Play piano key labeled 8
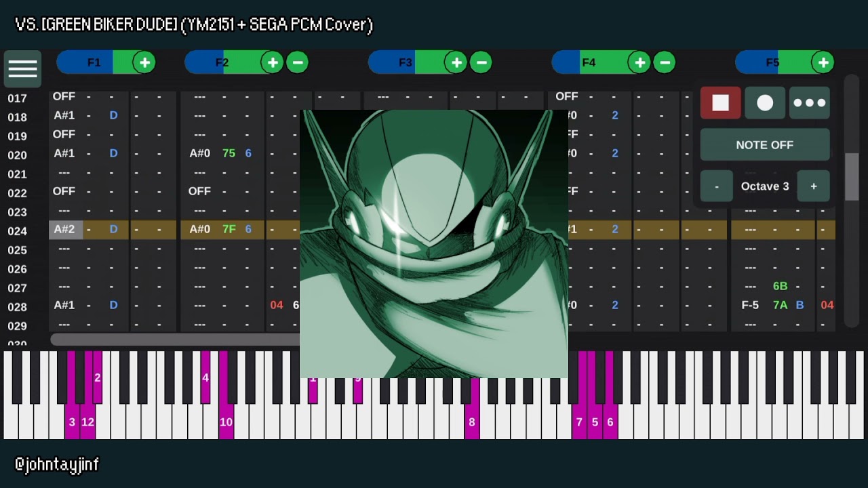 (x=472, y=422)
